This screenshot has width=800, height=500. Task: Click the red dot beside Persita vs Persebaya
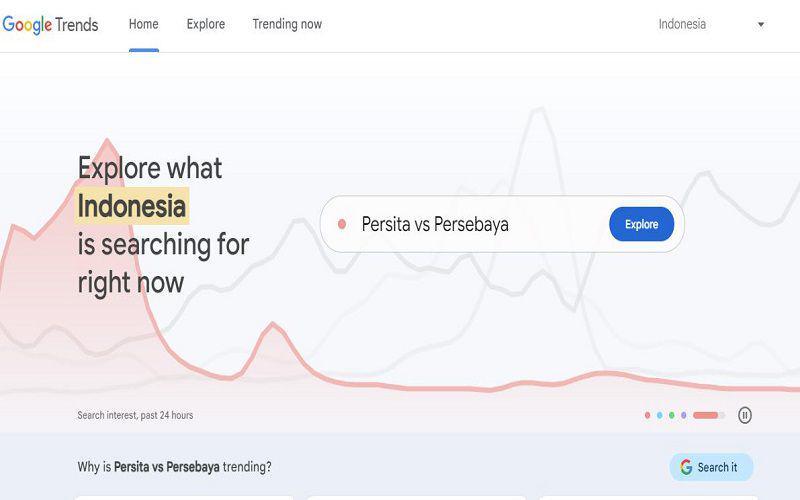tap(342, 224)
